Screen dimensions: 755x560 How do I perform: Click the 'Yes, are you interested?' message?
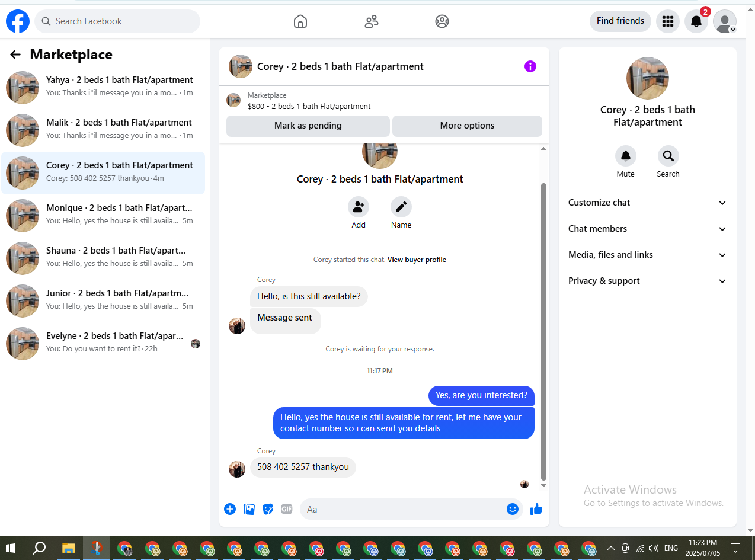click(x=481, y=395)
